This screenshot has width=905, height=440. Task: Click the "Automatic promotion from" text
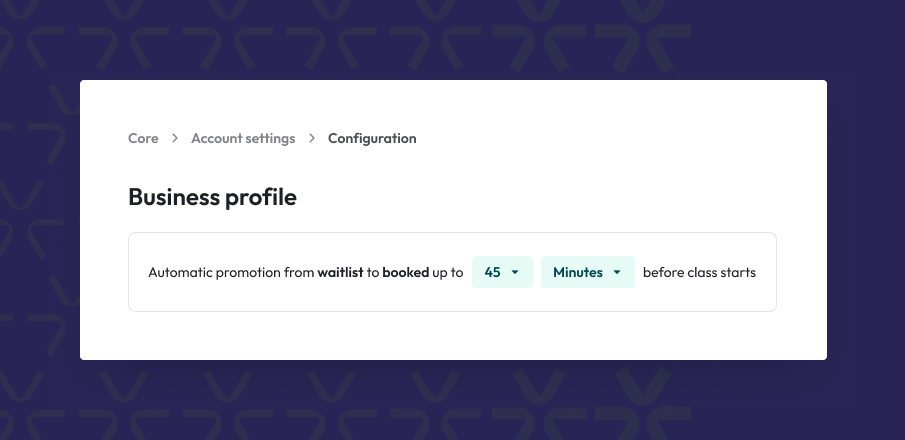point(231,273)
